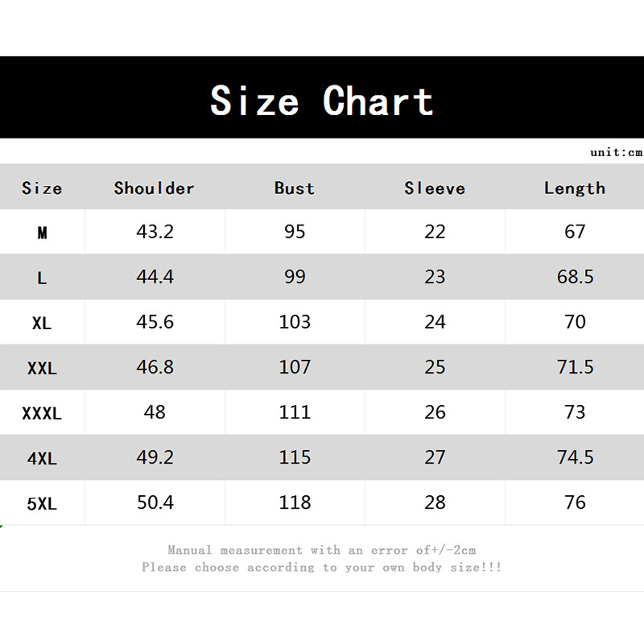Image resolution: width=644 pixels, height=644 pixels.
Task: Click the Size Chart title banner
Action: point(322,101)
